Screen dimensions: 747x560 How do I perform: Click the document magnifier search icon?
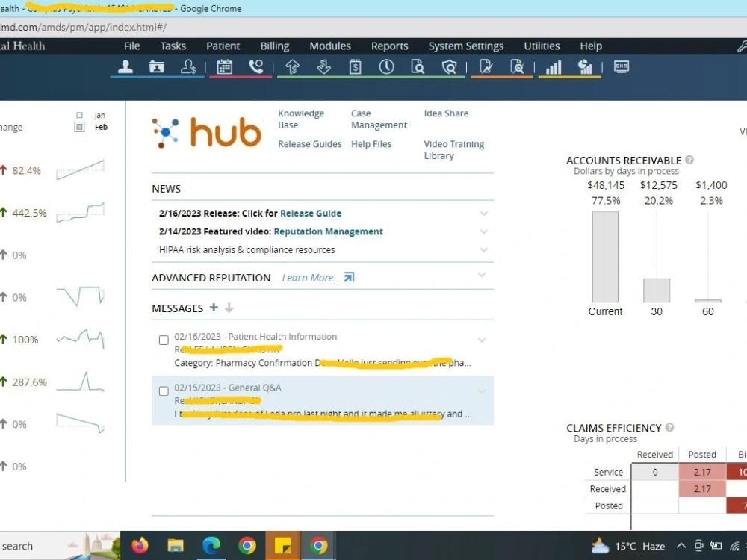[418, 66]
